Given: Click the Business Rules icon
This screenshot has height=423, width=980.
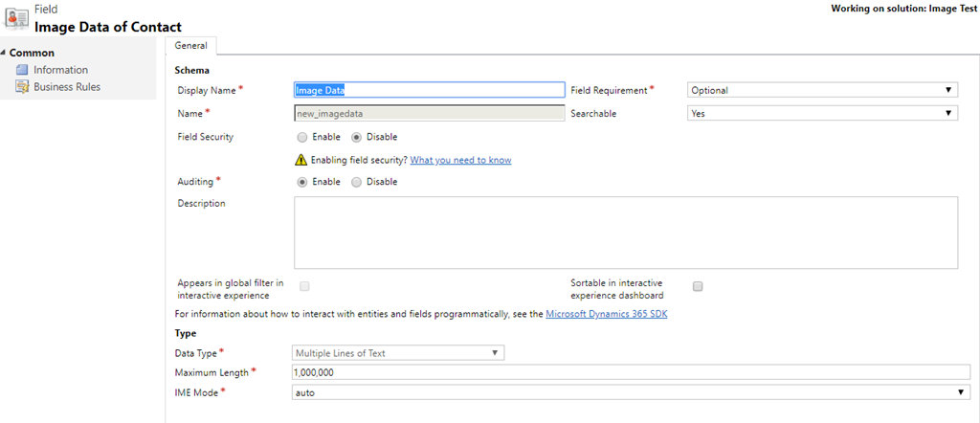Looking at the screenshot, I should click(22, 87).
